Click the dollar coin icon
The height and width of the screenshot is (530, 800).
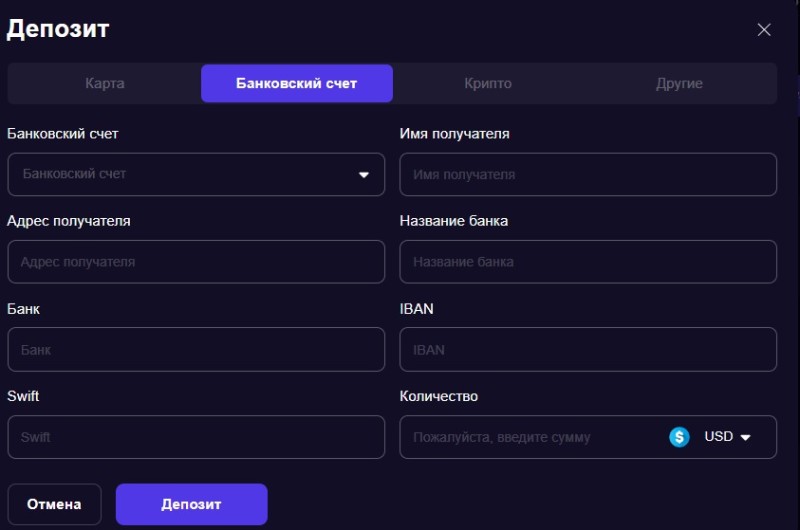coord(680,437)
